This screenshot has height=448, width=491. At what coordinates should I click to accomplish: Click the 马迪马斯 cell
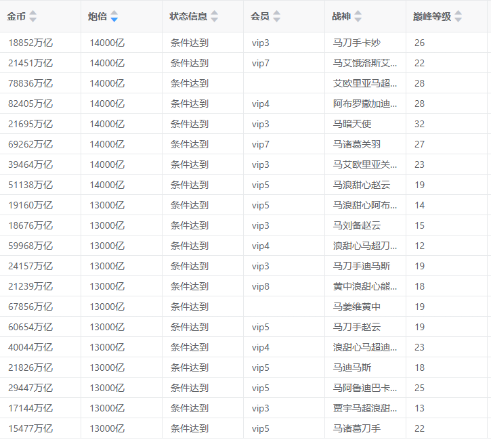point(352,367)
